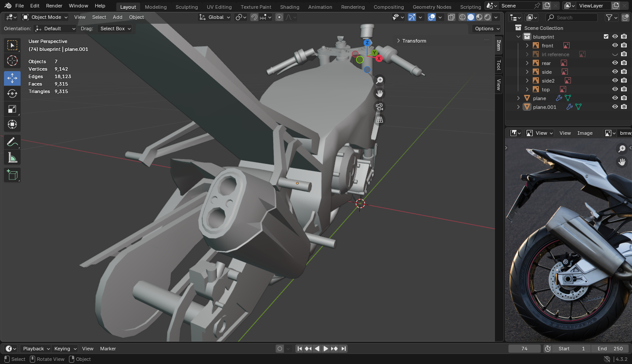Select the Scale tool
The width and height of the screenshot is (632, 364).
coord(12,109)
